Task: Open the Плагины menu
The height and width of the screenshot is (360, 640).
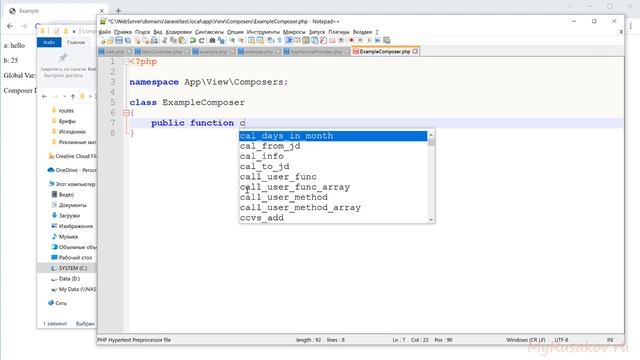Action: (339, 32)
